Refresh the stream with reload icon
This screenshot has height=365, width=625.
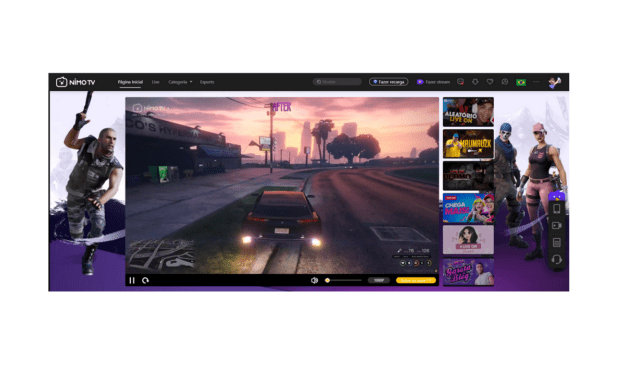145,281
